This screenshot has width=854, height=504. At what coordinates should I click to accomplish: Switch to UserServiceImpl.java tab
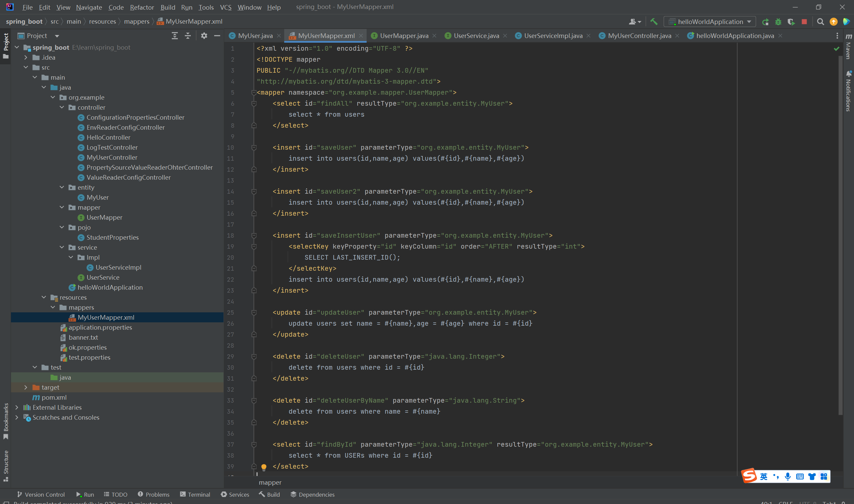pyautogui.click(x=552, y=36)
